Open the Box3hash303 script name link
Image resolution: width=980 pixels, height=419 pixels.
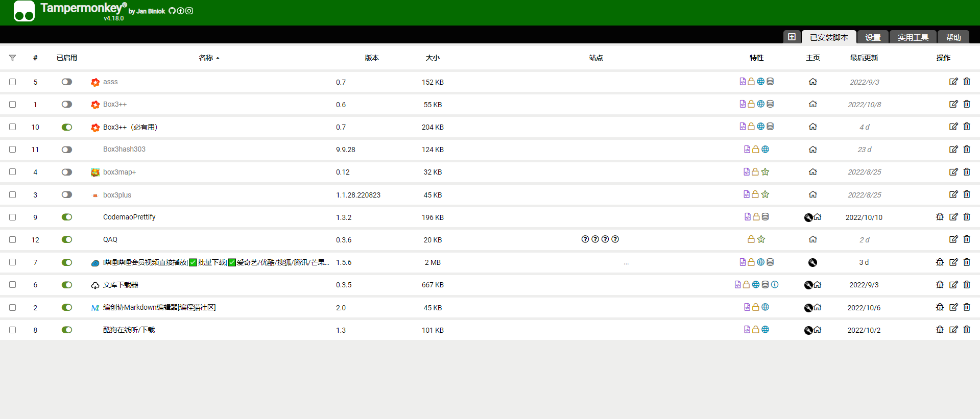124,149
